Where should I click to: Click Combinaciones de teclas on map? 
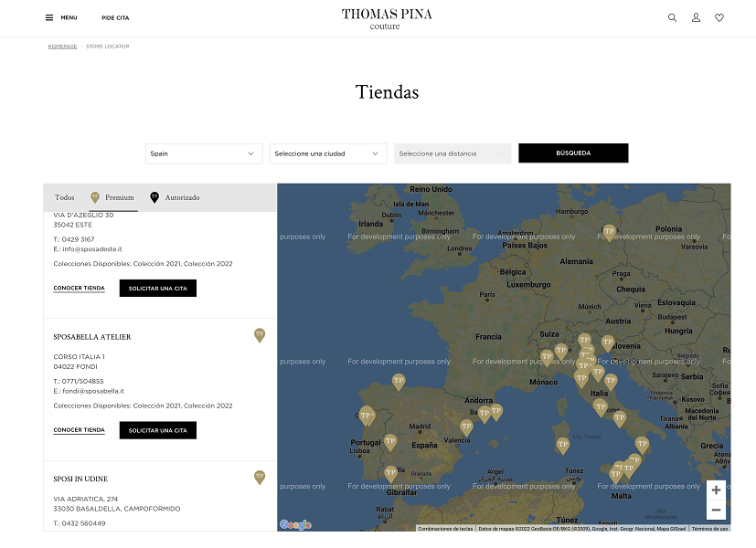click(x=445, y=529)
